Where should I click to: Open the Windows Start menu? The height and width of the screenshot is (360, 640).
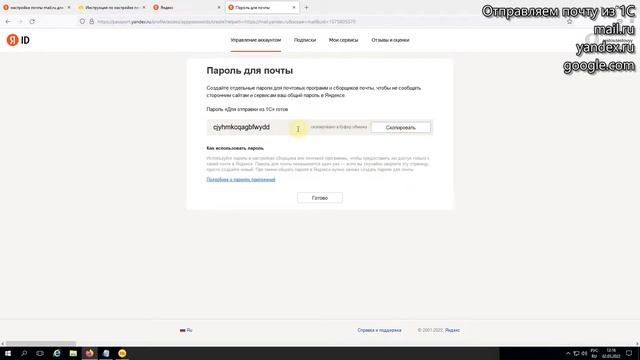(8, 353)
